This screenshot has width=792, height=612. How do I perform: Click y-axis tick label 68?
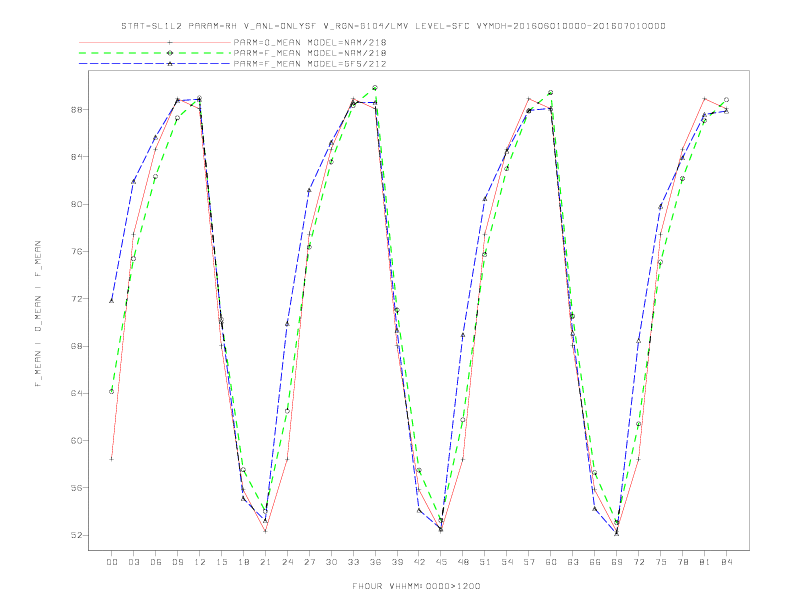(76, 346)
